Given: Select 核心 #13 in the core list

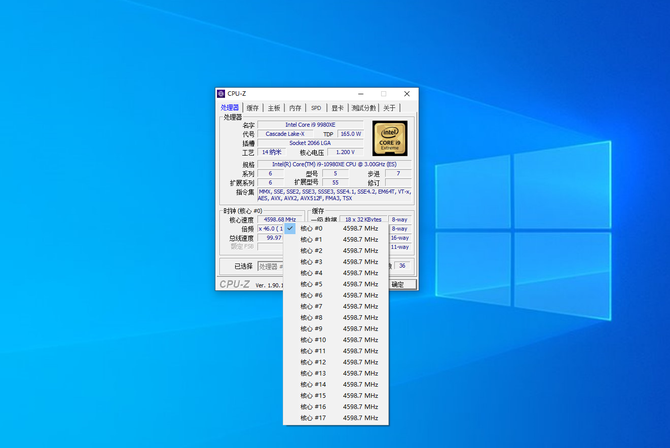Looking at the screenshot, I should pos(336,373).
